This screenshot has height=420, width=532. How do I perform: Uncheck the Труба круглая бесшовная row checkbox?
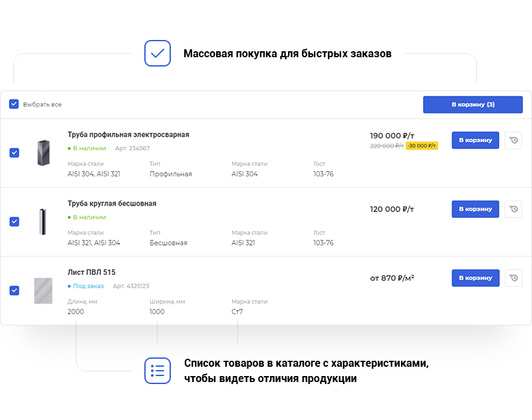14,222
